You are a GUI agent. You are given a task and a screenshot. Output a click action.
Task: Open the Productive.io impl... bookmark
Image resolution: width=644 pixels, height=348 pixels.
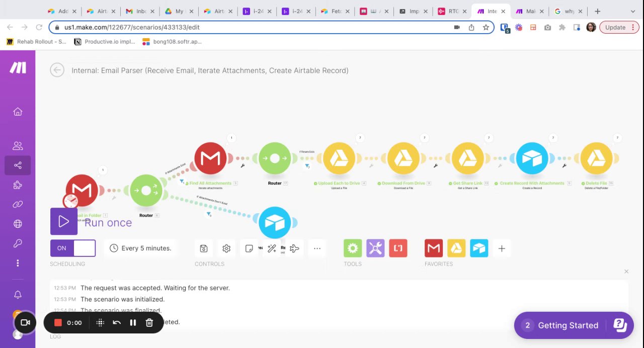(105, 42)
